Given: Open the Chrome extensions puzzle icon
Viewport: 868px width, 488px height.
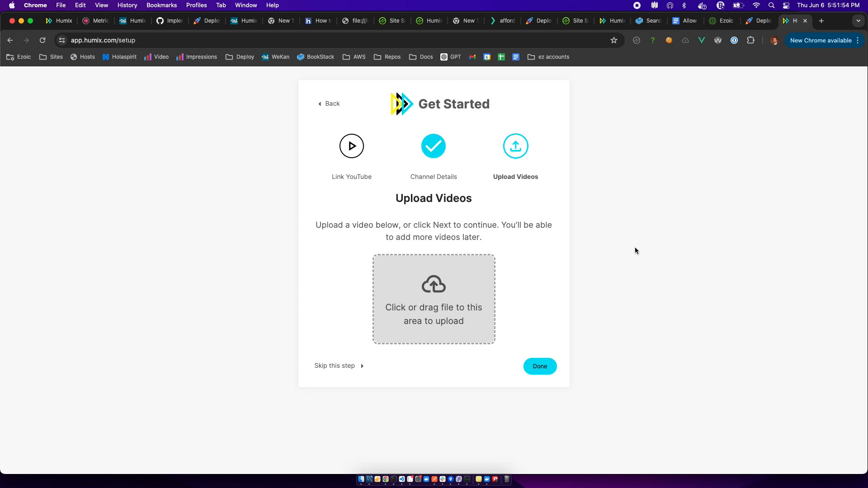Looking at the screenshot, I should (750, 40).
